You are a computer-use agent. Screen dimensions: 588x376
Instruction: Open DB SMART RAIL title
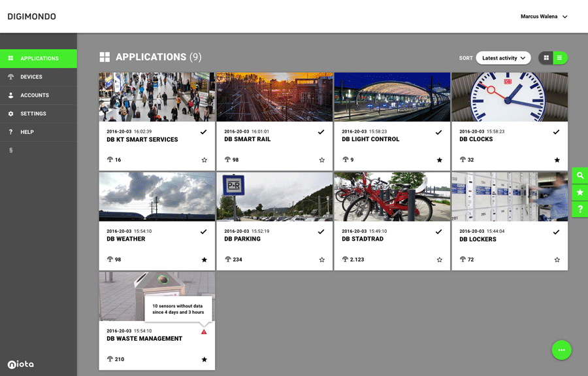248,139
